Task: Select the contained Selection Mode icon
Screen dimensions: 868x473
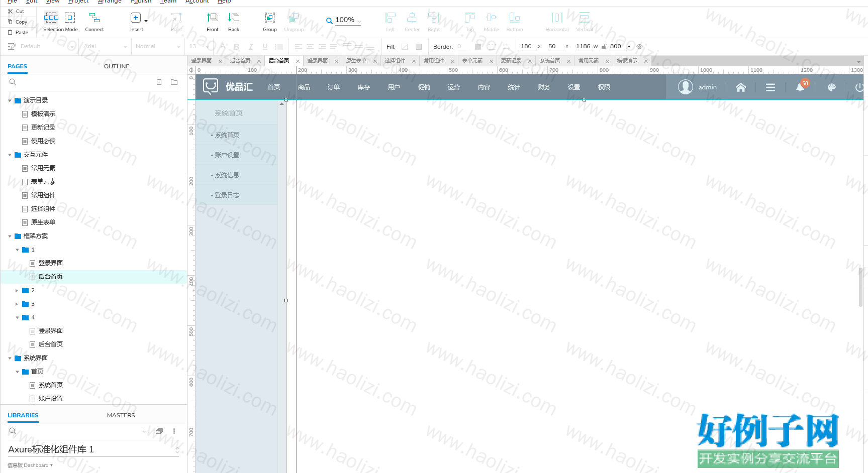Action: tap(70, 18)
